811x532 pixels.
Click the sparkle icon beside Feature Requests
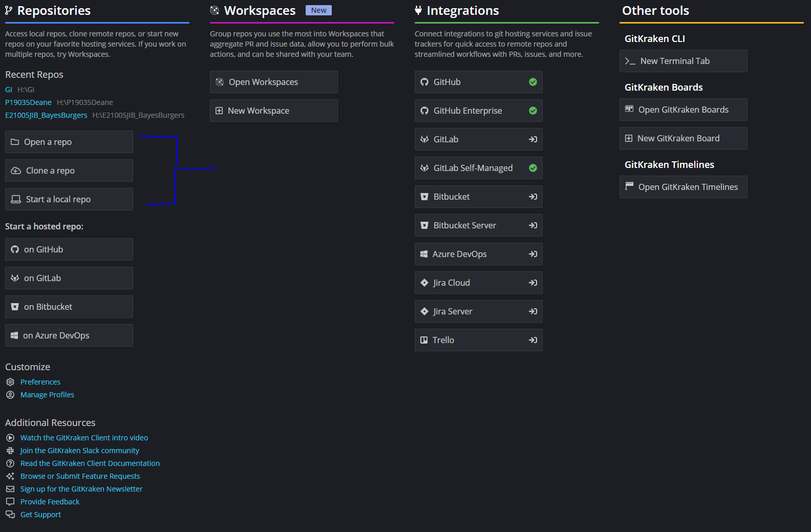point(10,476)
